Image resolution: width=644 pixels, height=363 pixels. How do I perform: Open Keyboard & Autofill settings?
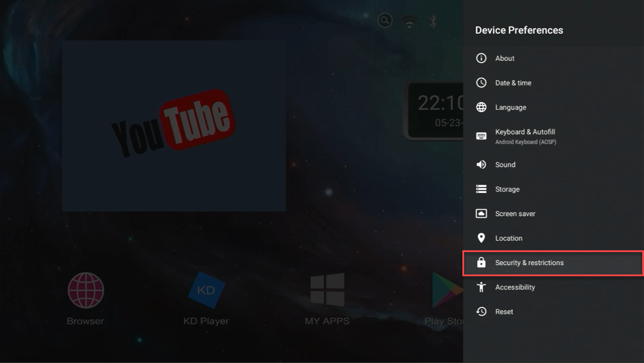coord(553,136)
